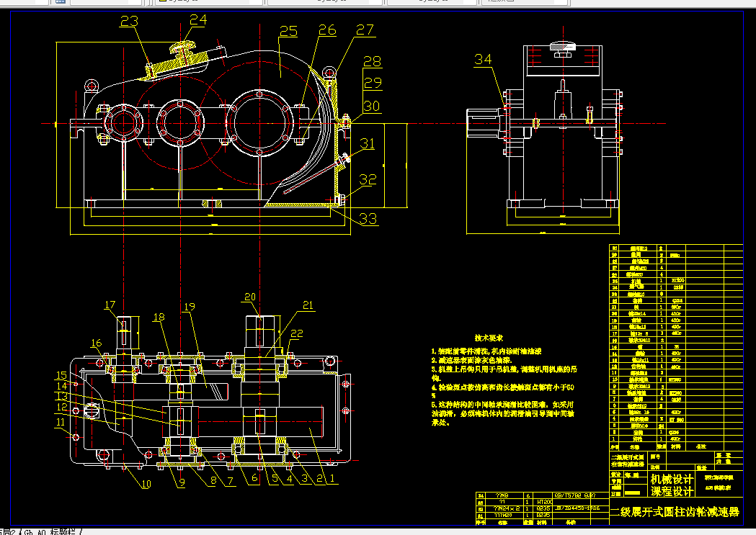Click part label 19 in the top view
This screenshot has width=756, height=535.
pos(190,306)
